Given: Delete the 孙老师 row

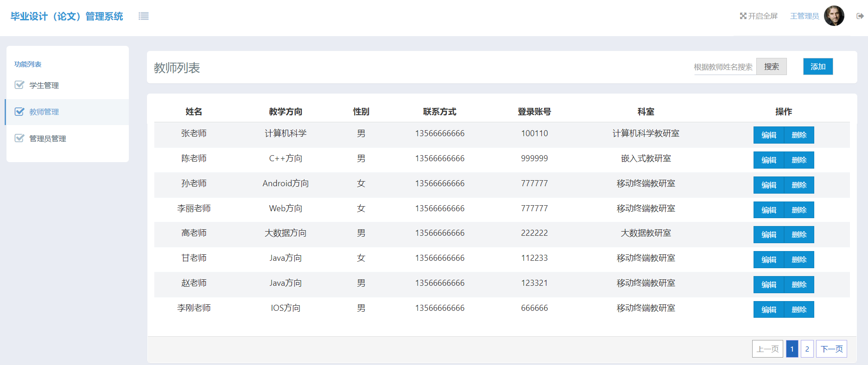Looking at the screenshot, I should (799, 185).
